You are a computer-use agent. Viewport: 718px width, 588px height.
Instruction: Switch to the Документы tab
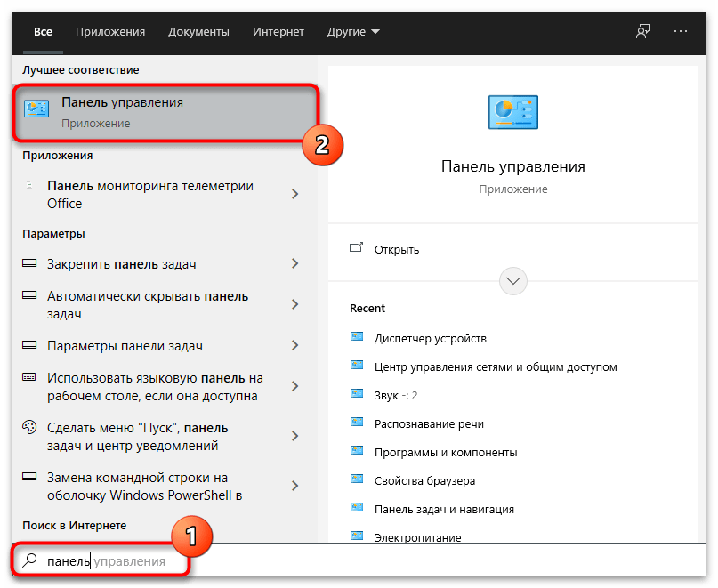(198, 32)
